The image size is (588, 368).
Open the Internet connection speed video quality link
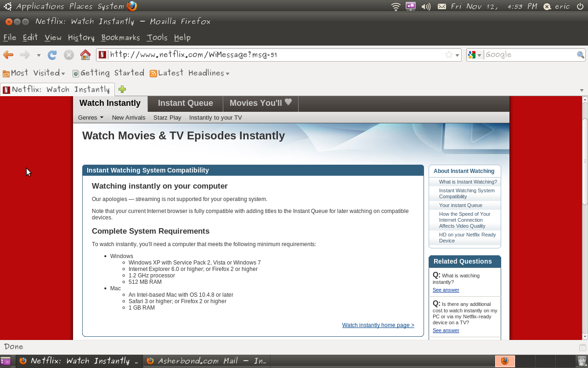(x=464, y=220)
